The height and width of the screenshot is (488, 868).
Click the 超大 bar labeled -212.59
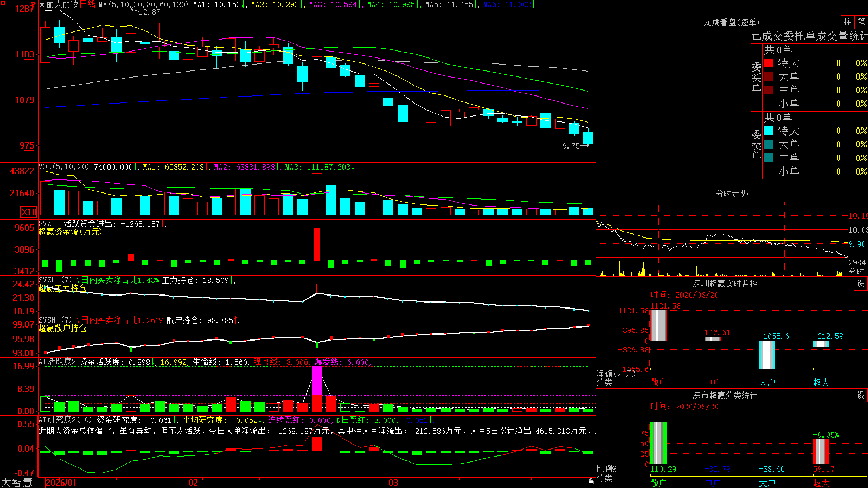pyautogui.click(x=821, y=344)
